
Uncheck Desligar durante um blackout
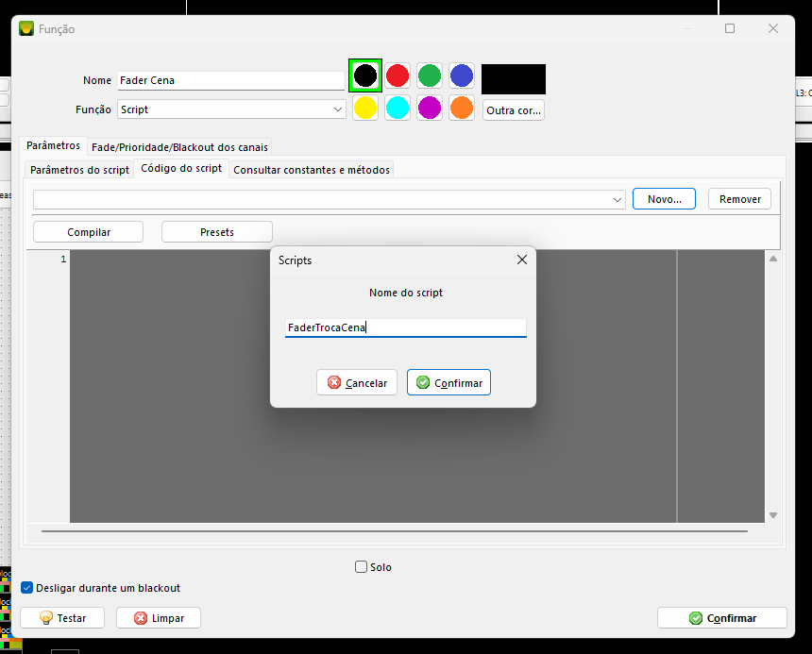[27, 588]
